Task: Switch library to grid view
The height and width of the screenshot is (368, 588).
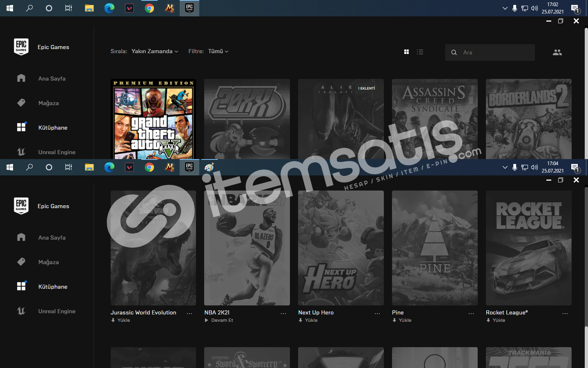Action: [x=406, y=52]
